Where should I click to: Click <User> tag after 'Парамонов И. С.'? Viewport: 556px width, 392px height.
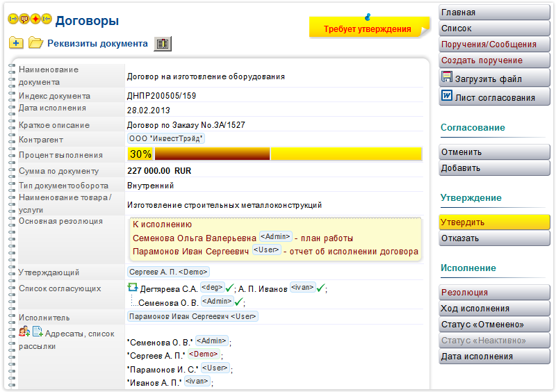coord(215,368)
